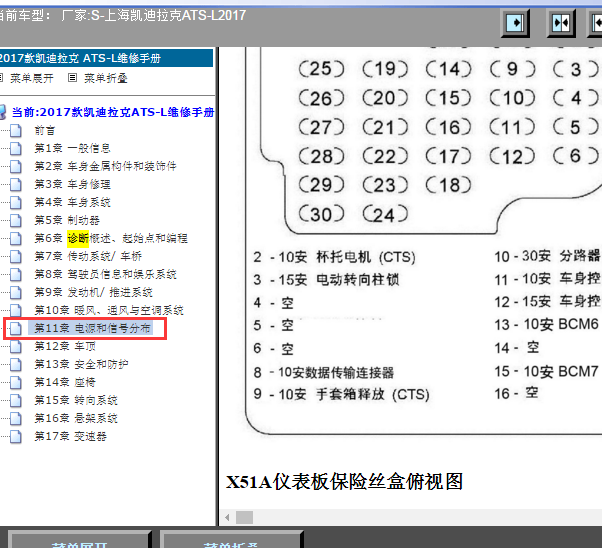Click fuse slot (25) in the diagram

321,69
